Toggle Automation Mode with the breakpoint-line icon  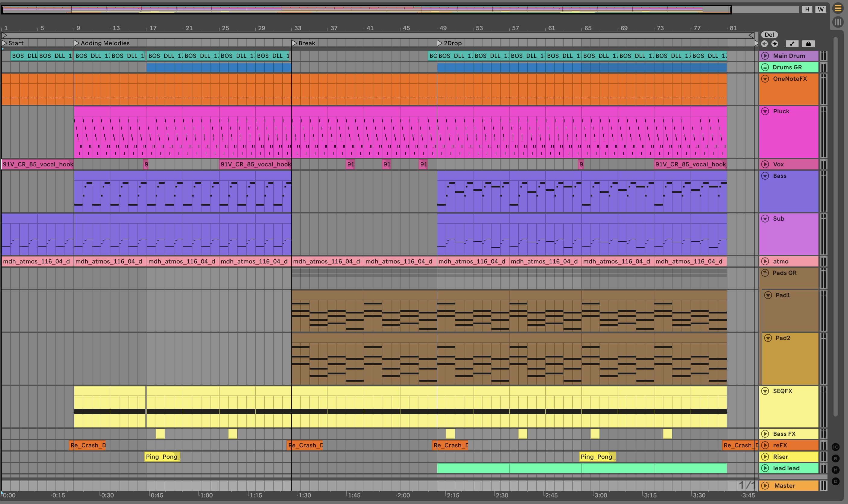(x=792, y=43)
